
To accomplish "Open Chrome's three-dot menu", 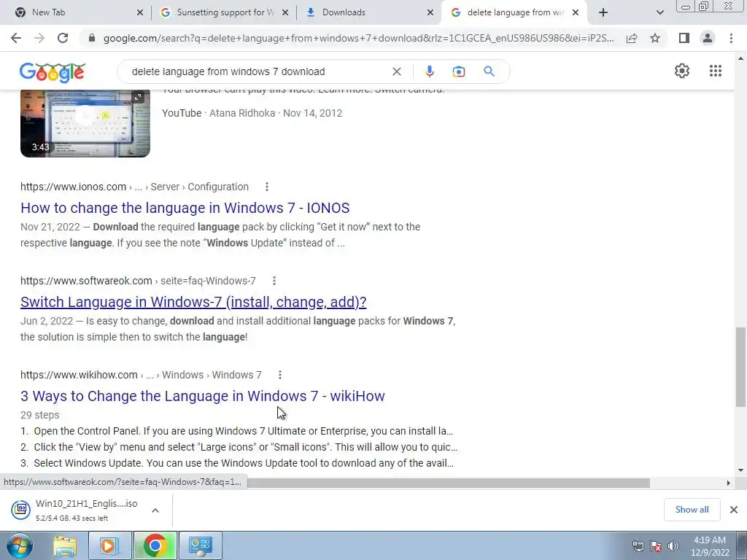I will click(x=731, y=38).
